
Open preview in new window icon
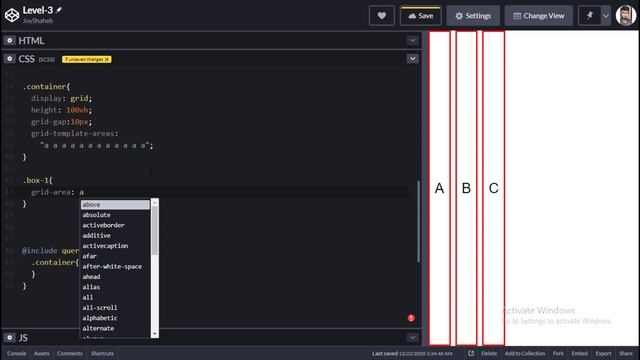pyautogui.click(x=471, y=353)
